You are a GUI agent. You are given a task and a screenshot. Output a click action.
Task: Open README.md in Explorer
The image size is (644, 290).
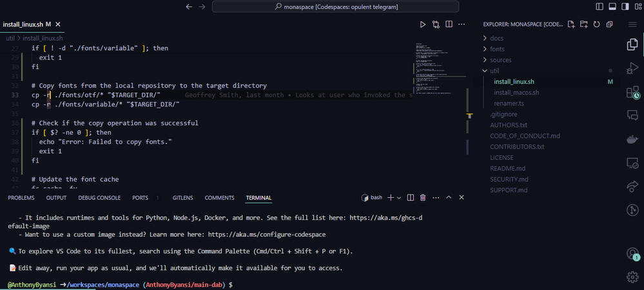(507, 168)
